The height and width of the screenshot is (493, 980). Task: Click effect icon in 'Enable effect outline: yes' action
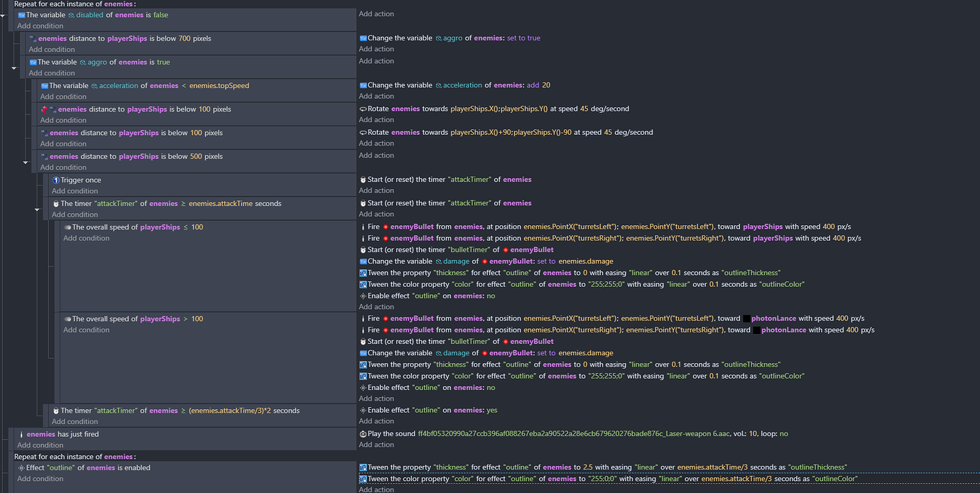[363, 411]
